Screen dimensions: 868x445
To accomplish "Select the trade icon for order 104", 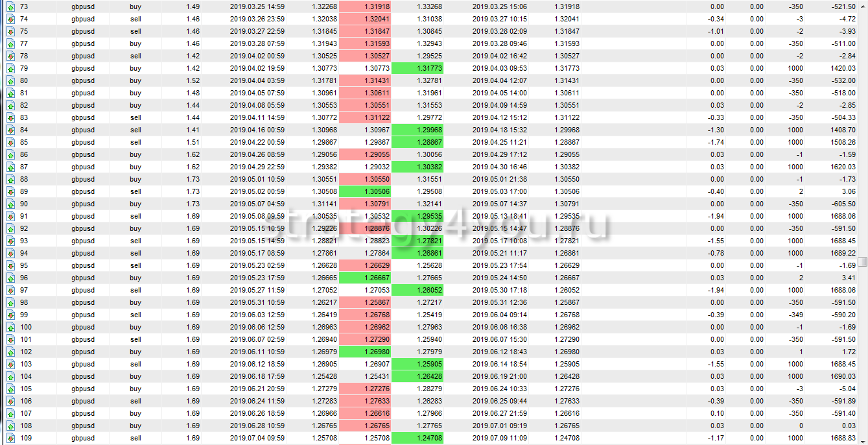I will 11,376.
